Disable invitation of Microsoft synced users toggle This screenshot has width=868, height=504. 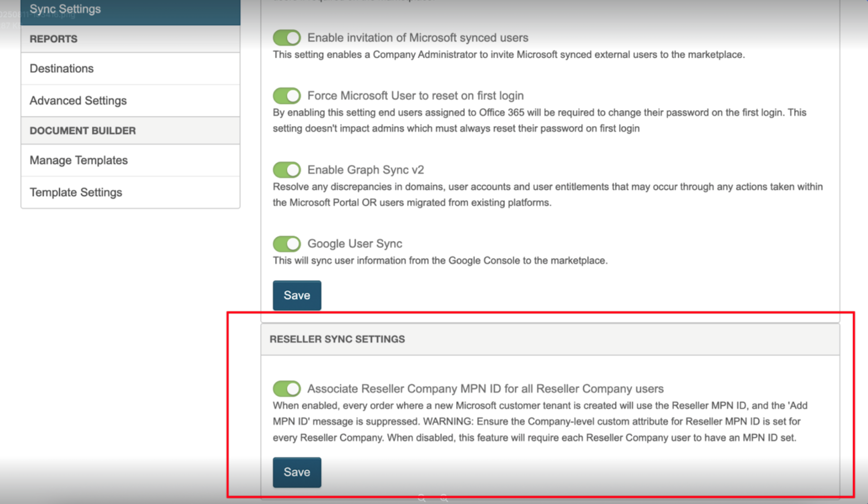coord(287,38)
